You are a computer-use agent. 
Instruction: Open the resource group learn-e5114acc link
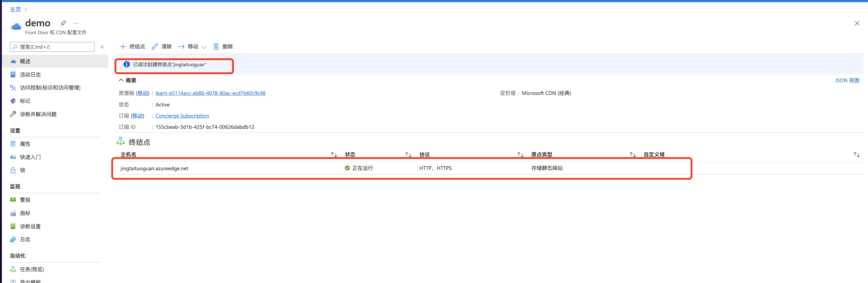coord(210,93)
